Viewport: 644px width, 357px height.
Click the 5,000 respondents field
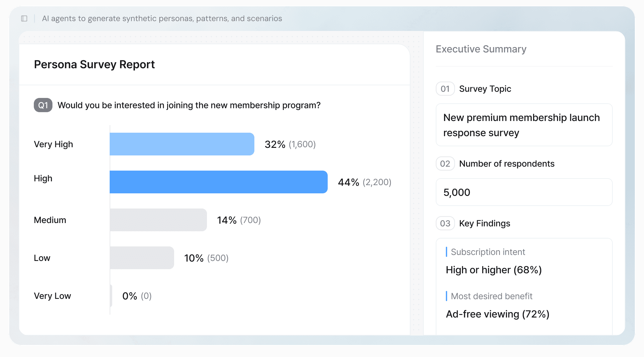tap(524, 192)
